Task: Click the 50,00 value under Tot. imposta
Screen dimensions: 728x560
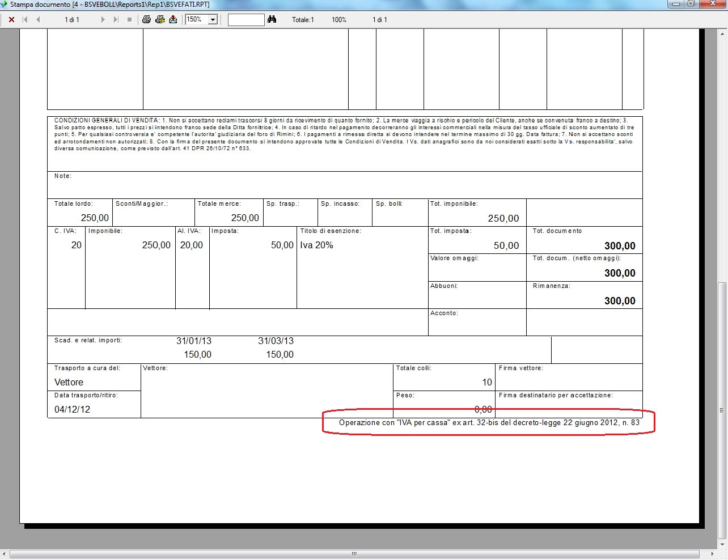Action: pos(506,246)
